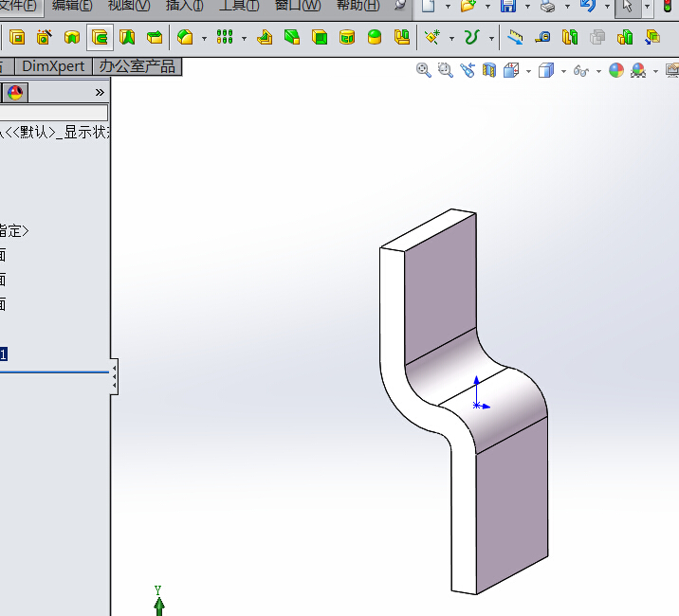Open the 编辑(E) menu
679x616 pixels.
click(x=72, y=6)
